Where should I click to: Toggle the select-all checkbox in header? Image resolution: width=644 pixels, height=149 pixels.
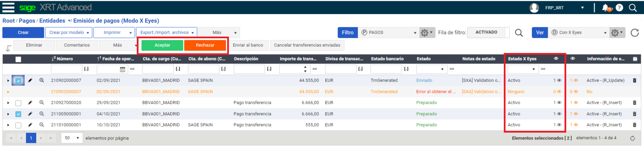(x=18, y=59)
